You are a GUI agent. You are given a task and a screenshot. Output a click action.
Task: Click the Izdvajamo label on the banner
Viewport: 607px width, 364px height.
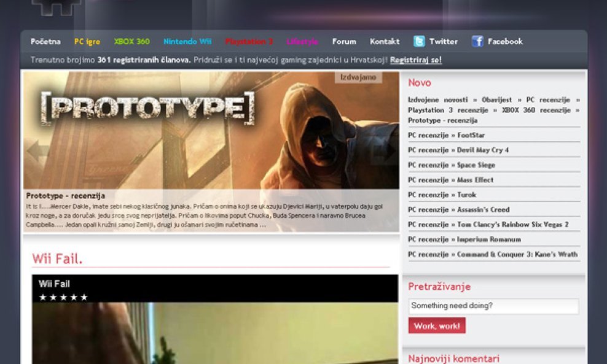pos(358,77)
